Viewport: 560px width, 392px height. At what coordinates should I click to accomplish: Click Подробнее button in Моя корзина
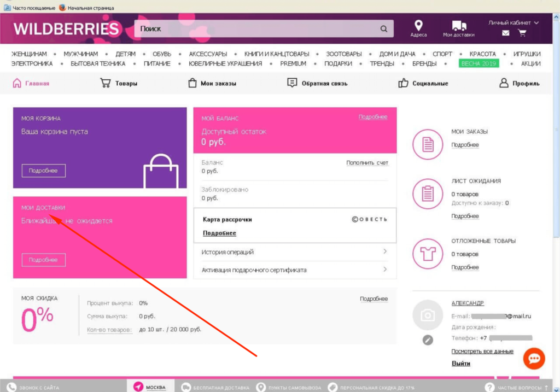[x=43, y=171]
